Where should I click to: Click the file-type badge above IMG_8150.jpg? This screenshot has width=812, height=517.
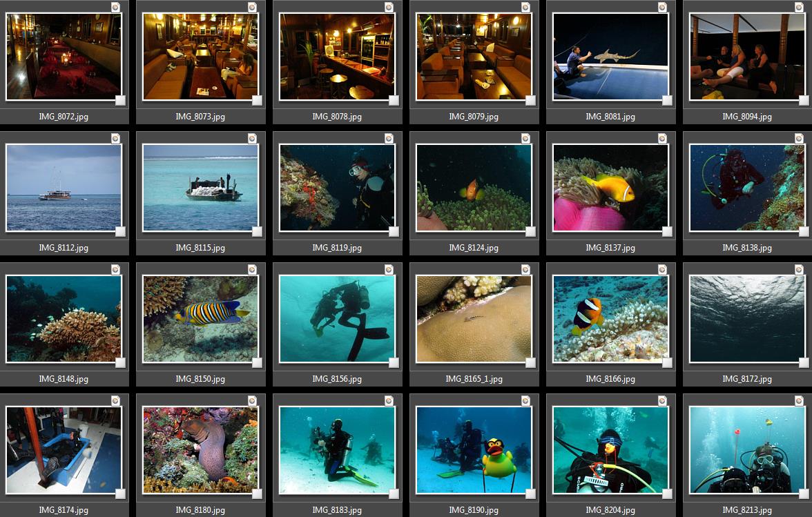[252, 270]
